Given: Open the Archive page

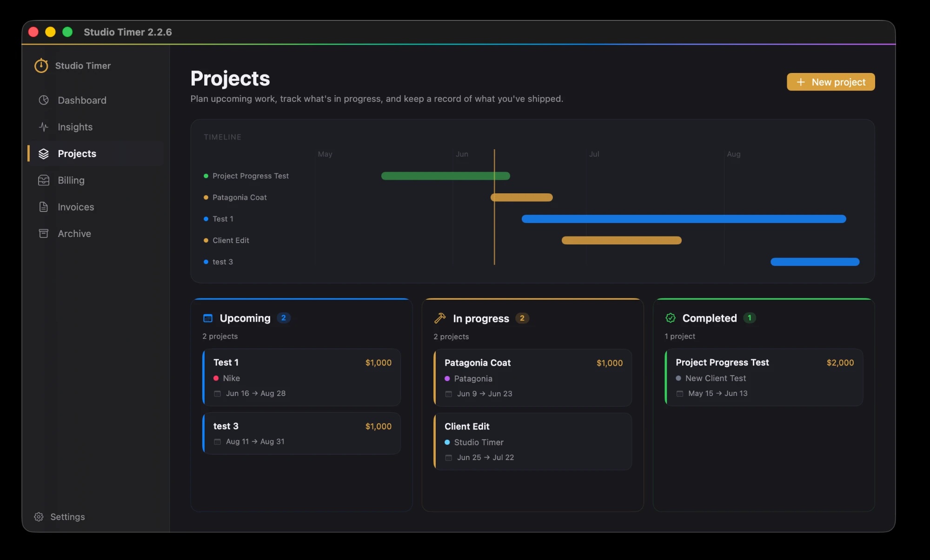Looking at the screenshot, I should pyautogui.click(x=95, y=234).
